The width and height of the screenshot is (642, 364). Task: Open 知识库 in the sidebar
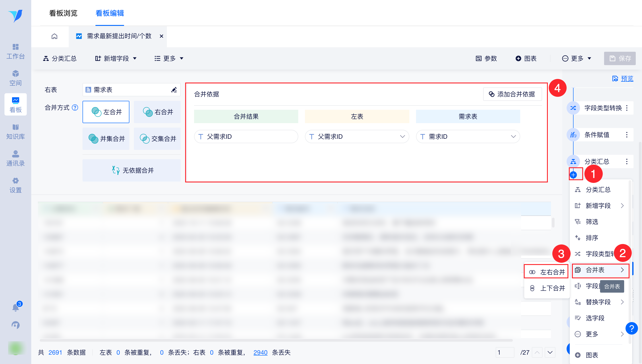(x=15, y=132)
